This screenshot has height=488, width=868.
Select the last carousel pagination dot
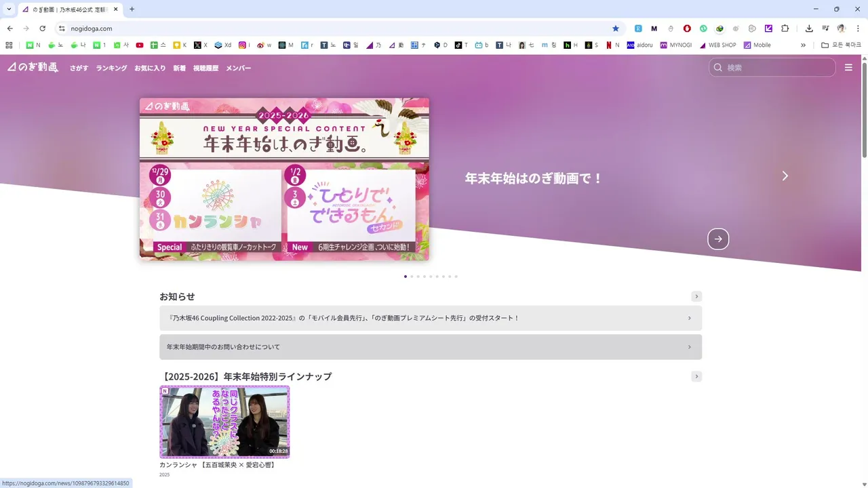(456, 277)
